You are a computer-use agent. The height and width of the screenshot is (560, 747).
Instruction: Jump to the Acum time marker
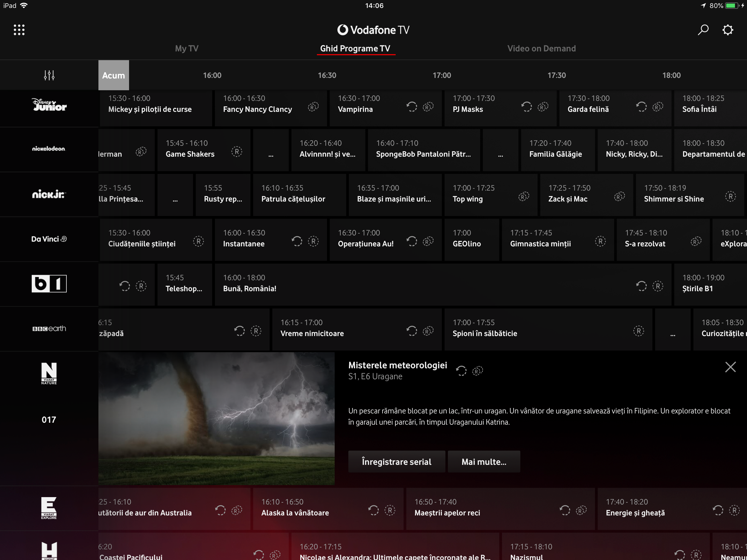[x=113, y=75]
